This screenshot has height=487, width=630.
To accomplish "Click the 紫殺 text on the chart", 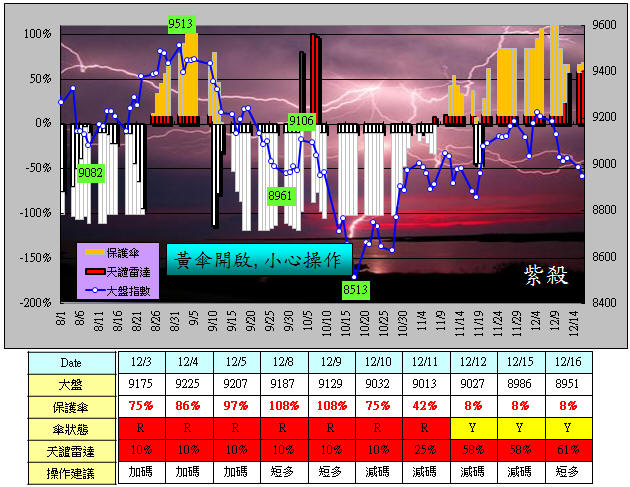I will [544, 276].
